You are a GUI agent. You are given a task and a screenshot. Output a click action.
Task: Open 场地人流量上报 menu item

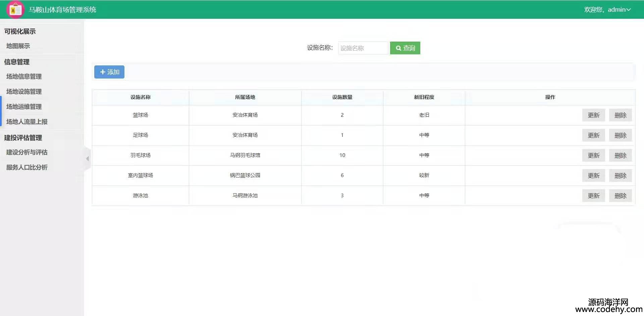[x=27, y=122]
